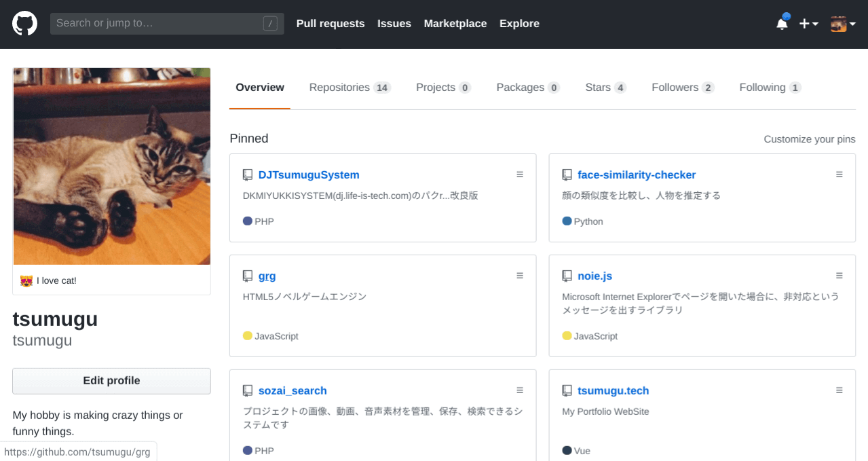
Task: Switch to the Repositories tab
Action: (340, 87)
